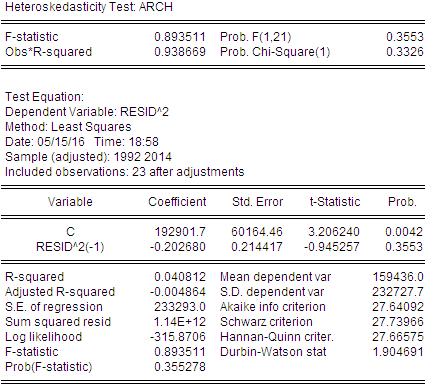Select the Log likelihood value -315.8706

[178, 337]
